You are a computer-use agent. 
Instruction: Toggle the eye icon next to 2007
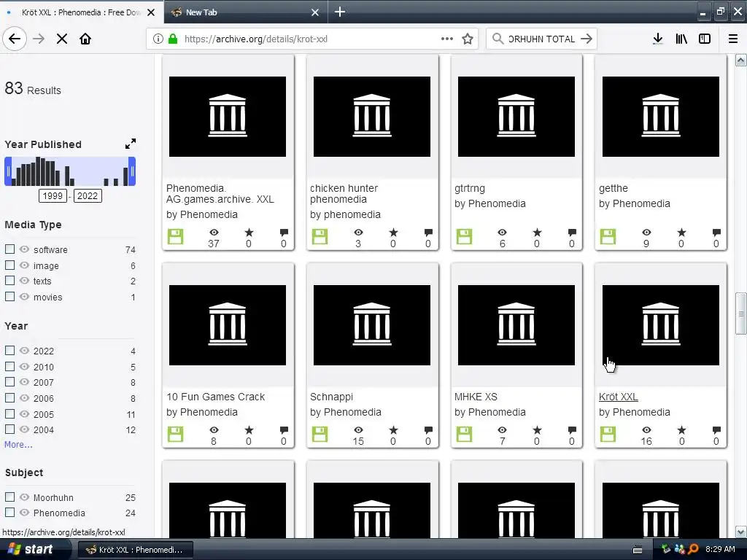24,382
